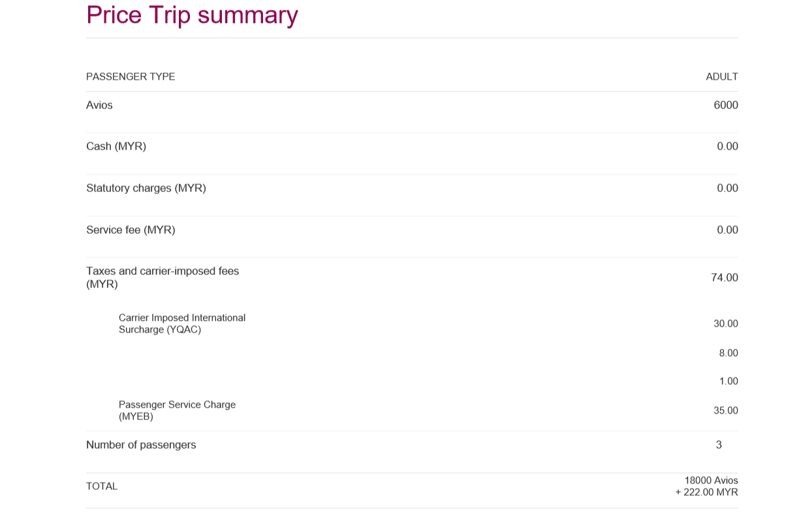Select the 6000 Avios value

pyautogui.click(x=726, y=105)
